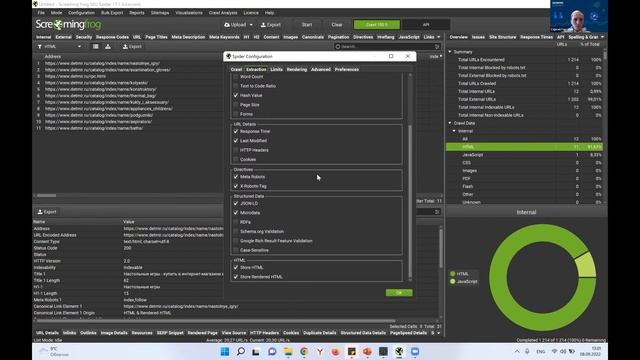Open Task View on the taskbar
The image size is (640, 360).
pyautogui.click(x=256, y=351)
